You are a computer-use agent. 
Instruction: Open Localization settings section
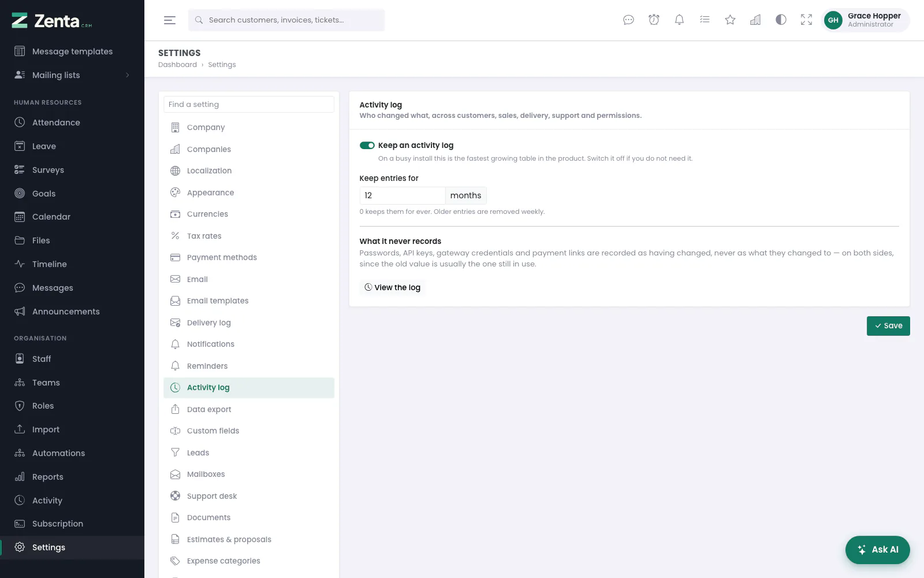pos(249,171)
